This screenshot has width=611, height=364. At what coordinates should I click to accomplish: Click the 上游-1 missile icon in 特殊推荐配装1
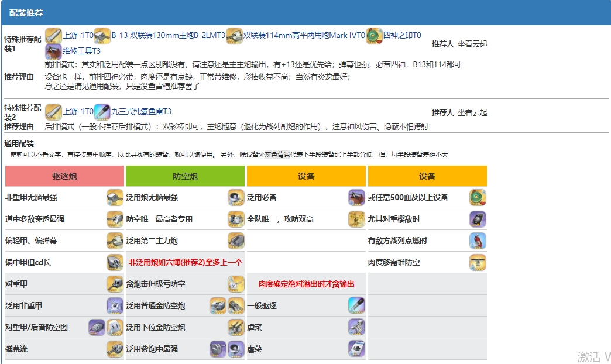53,36
